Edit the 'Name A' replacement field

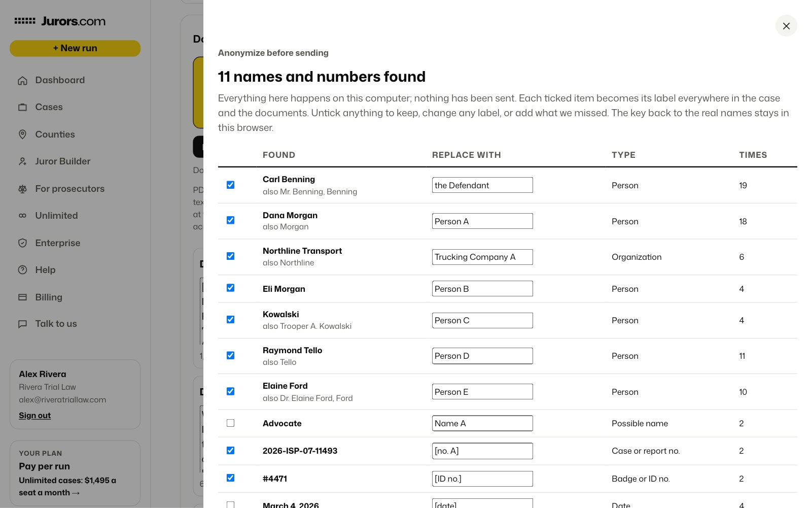pyautogui.click(x=482, y=423)
